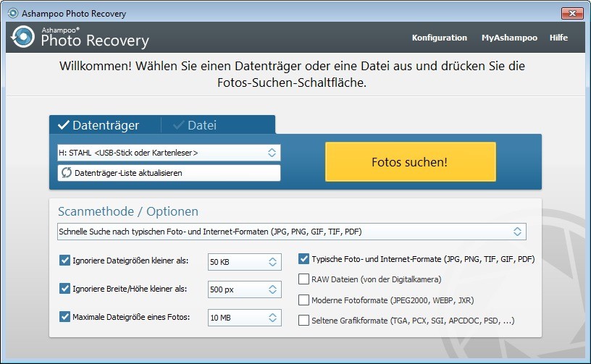The height and width of the screenshot is (364, 591).
Task: Expand the Schnelle Suche scan method dropdown
Action: click(x=291, y=232)
